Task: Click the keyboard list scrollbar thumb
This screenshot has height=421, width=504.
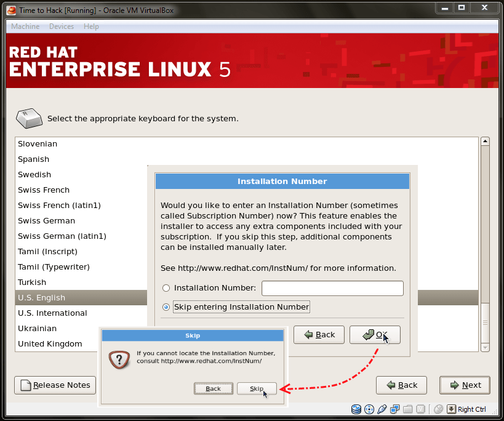Action: [x=485, y=323]
